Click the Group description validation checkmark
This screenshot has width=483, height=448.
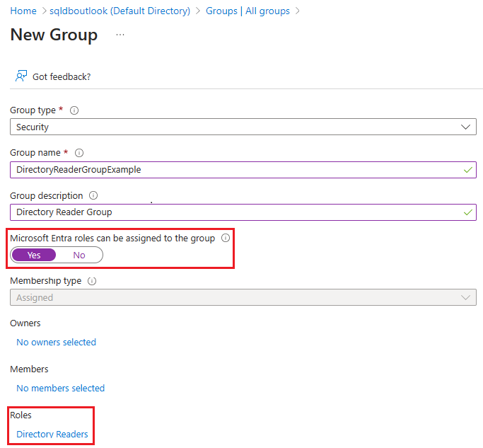point(468,212)
